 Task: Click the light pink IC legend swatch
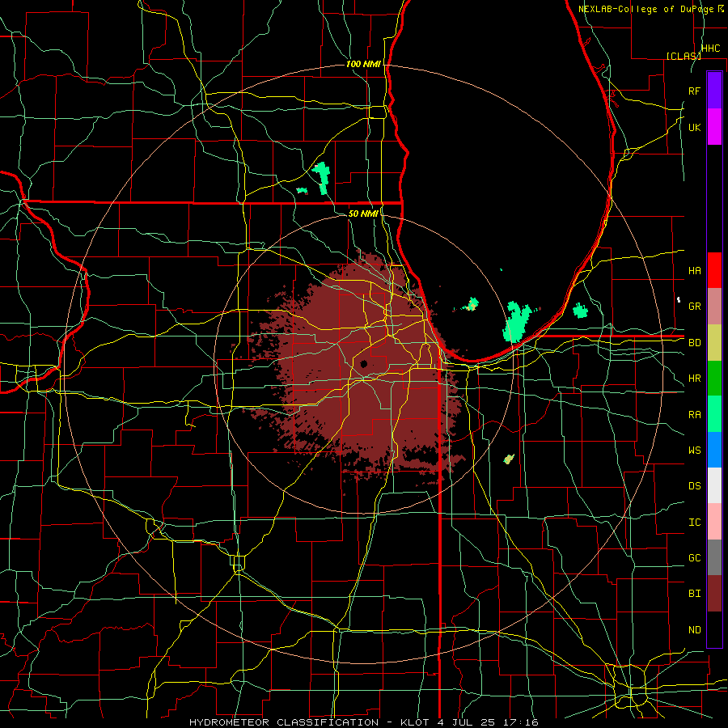714,522
